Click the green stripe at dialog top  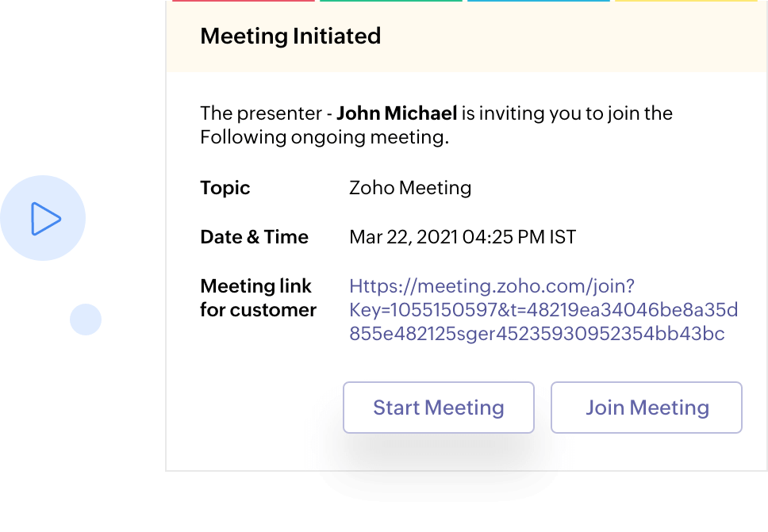tap(390, 1)
